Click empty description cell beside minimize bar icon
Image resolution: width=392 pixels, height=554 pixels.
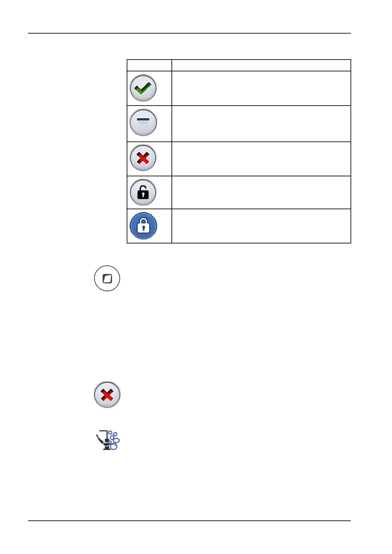[x=261, y=124]
